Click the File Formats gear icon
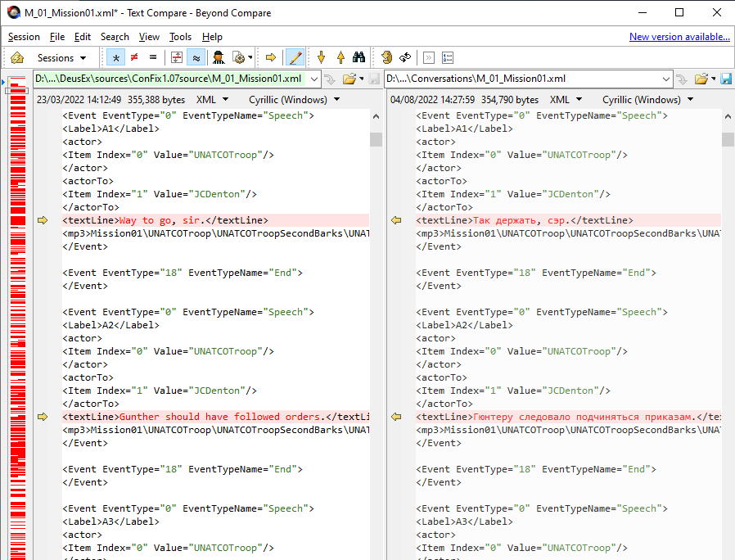Image resolution: width=735 pixels, height=560 pixels. (x=239, y=57)
